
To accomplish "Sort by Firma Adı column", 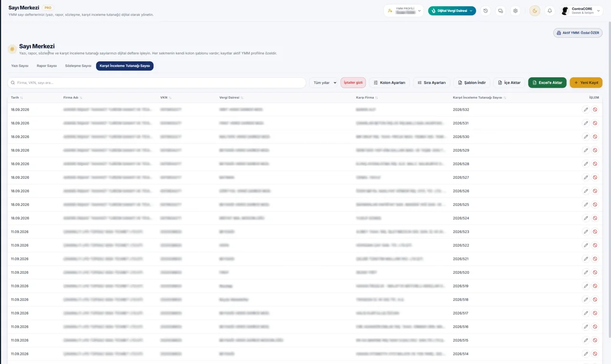I will tap(73, 97).
